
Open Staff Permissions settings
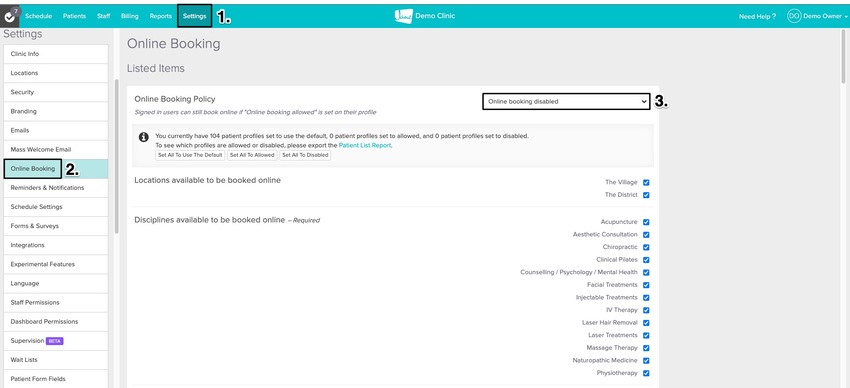click(x=56, y=302)
